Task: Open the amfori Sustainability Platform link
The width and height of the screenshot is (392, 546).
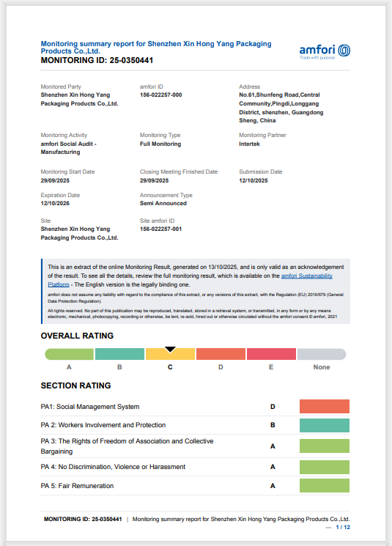Action: tap(307, 276)
